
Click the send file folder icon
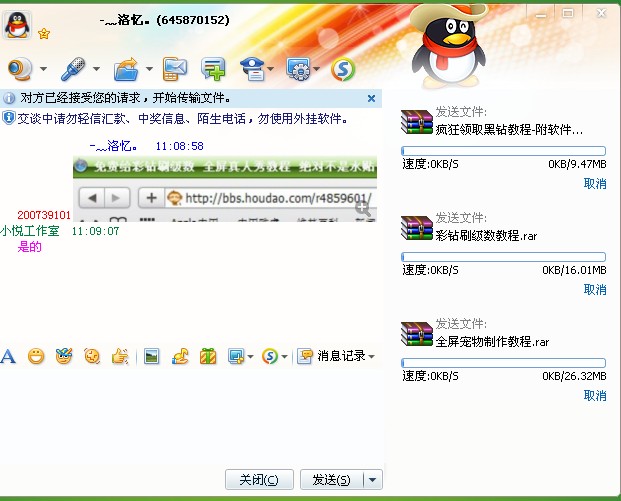(126, 69)
